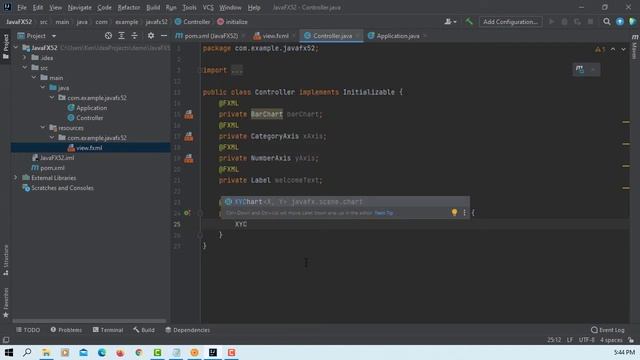Click the override gutter icon on line 24
The image size is (640, 360).
[187, 213]
